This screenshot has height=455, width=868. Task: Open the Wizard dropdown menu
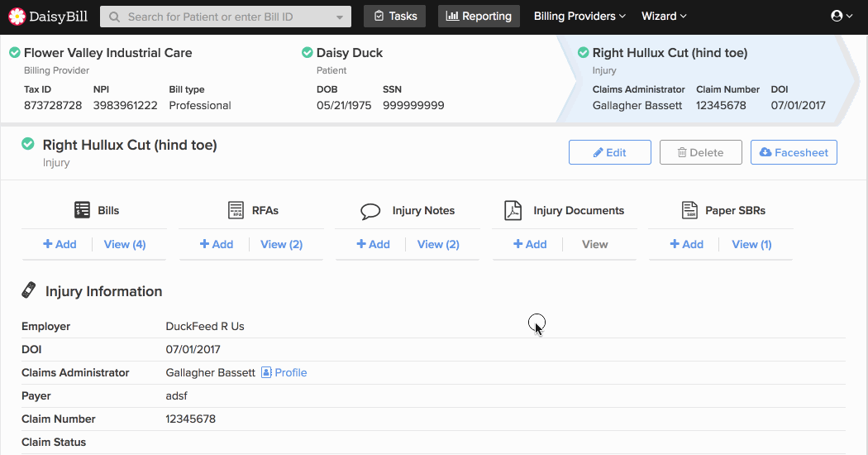[664, 16]
